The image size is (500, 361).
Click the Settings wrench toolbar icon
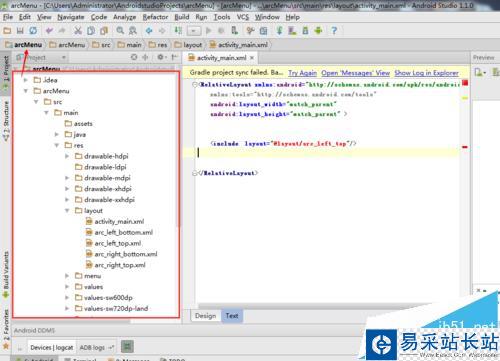click(x=250, y=31)
